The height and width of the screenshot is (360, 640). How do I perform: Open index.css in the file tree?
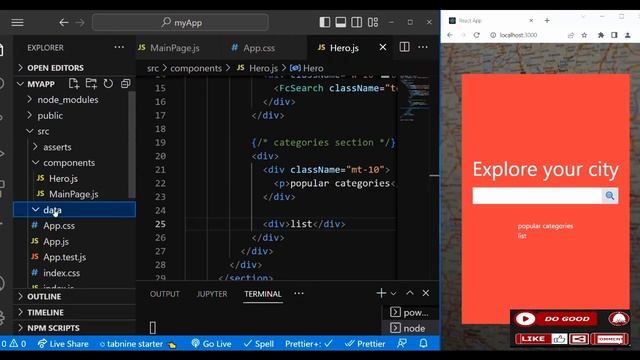61,273
